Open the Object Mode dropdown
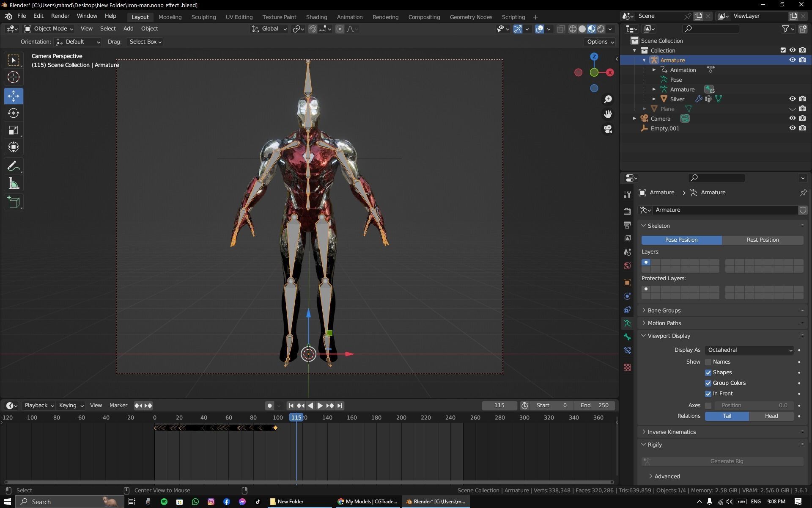812x508 pixels. 49,29
